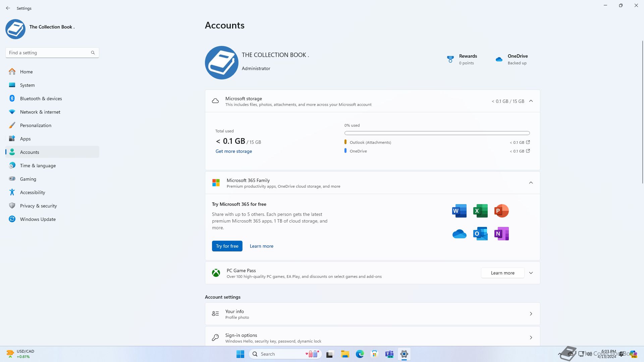This screenshot has width=644, height=362.
Task: Click the Outlook app icon
Action: (x=480, y=234)
